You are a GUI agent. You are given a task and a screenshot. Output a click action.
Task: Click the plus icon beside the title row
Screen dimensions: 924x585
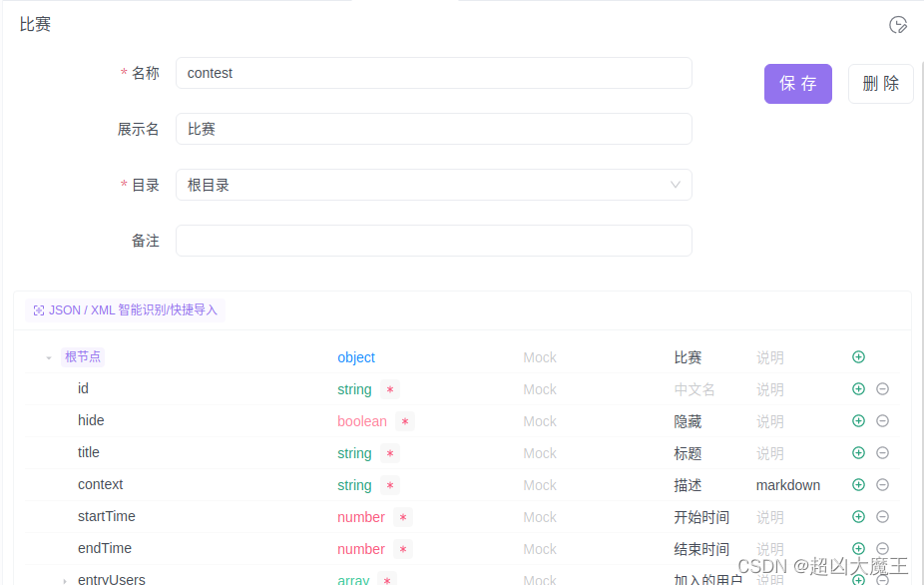click(x=857, y=452)
